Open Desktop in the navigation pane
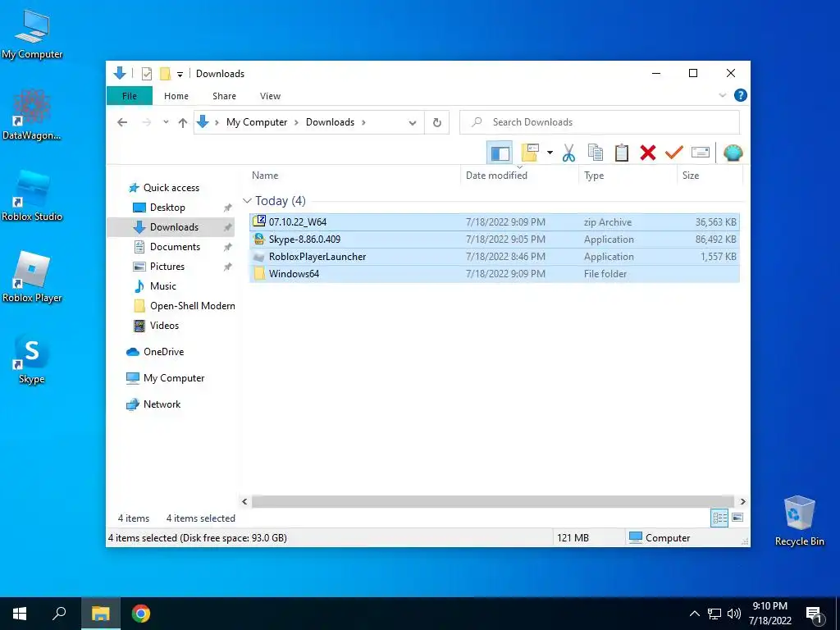The height and width of the screenshot is (630, 840). (x=158, y=208)
